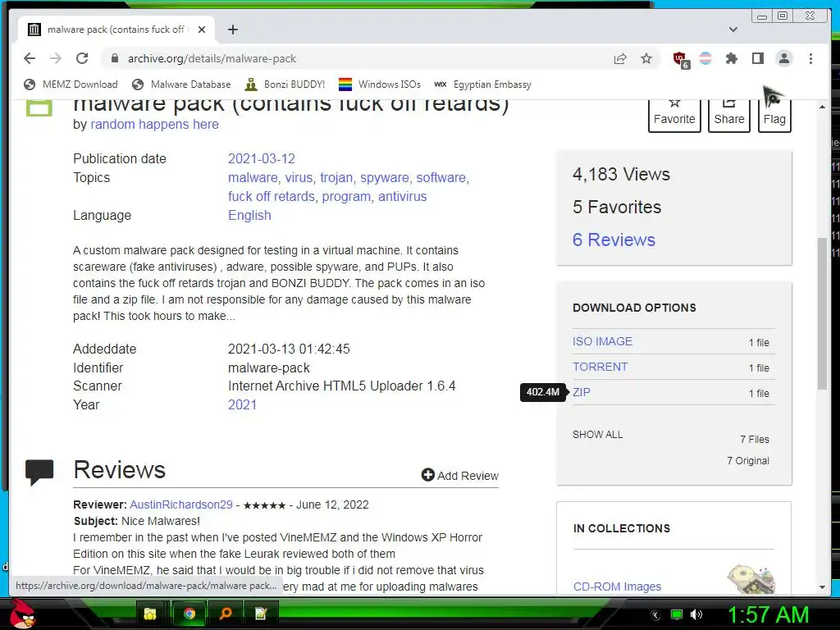840x630 pixels.
Task: Open the Egyptian Embassy bookmark
Action: [x=482, y=84]
